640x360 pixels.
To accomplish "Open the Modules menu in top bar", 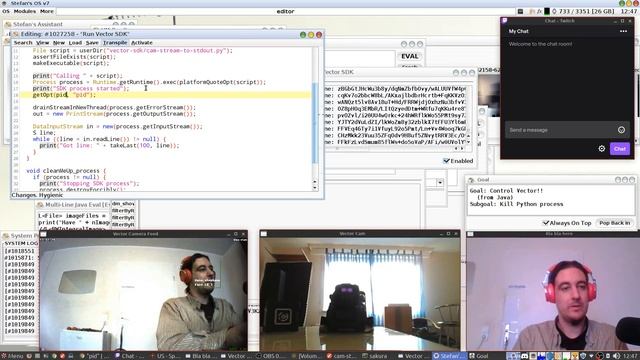I will click(24, 11).
